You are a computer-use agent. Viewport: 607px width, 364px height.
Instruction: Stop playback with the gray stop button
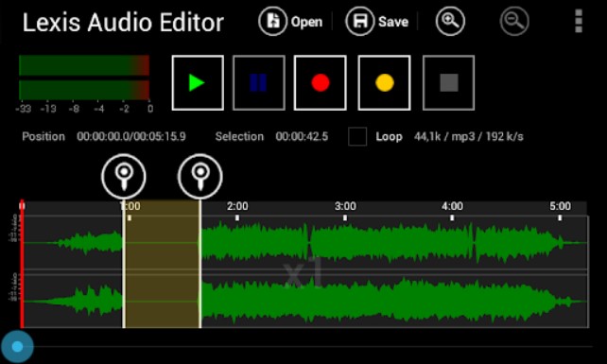click(x=449, y=83)
